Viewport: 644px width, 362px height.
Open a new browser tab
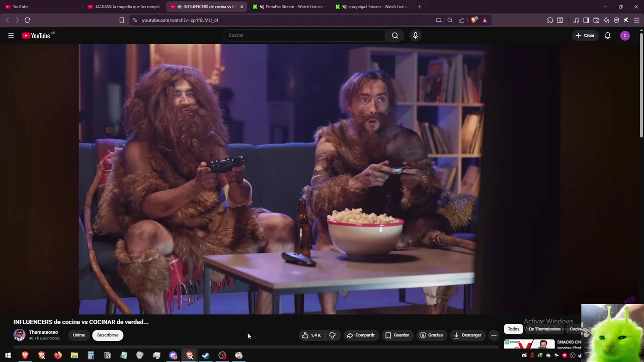coord(419,7)
